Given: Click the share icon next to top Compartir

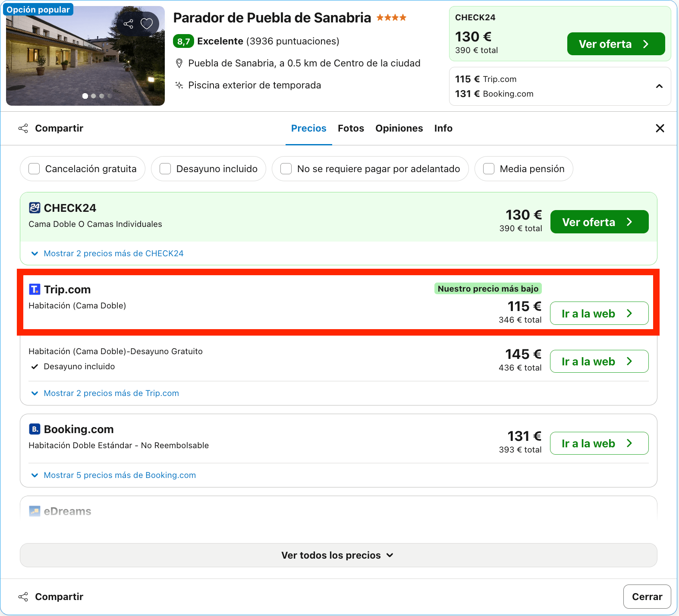Looking at the screenshot, I should [x=23, y=128].
